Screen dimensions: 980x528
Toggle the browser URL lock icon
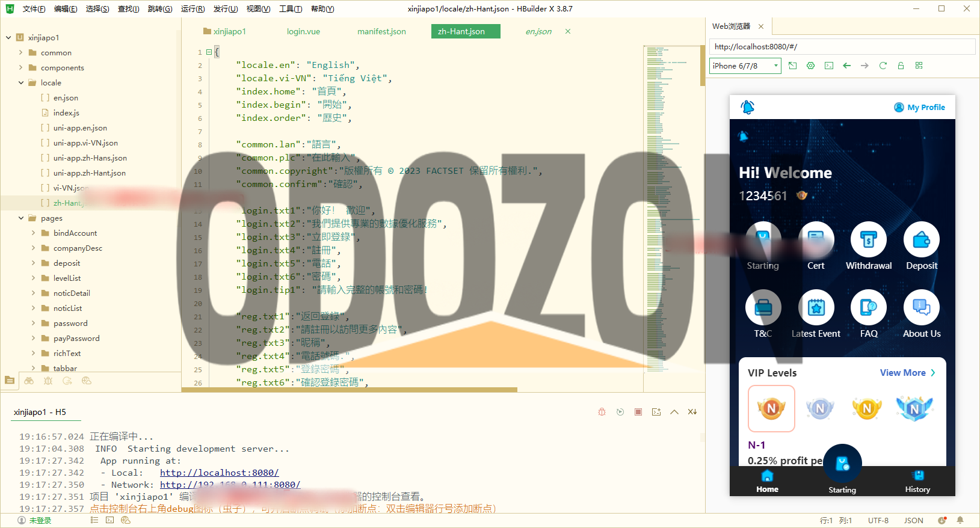coord(901,66)
